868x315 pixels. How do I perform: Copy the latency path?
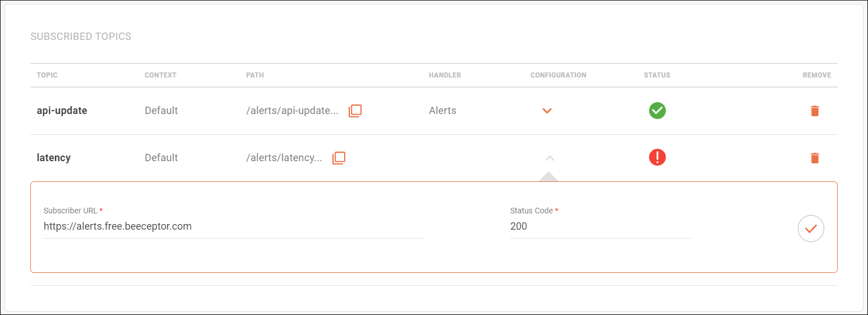click(339, 158)
